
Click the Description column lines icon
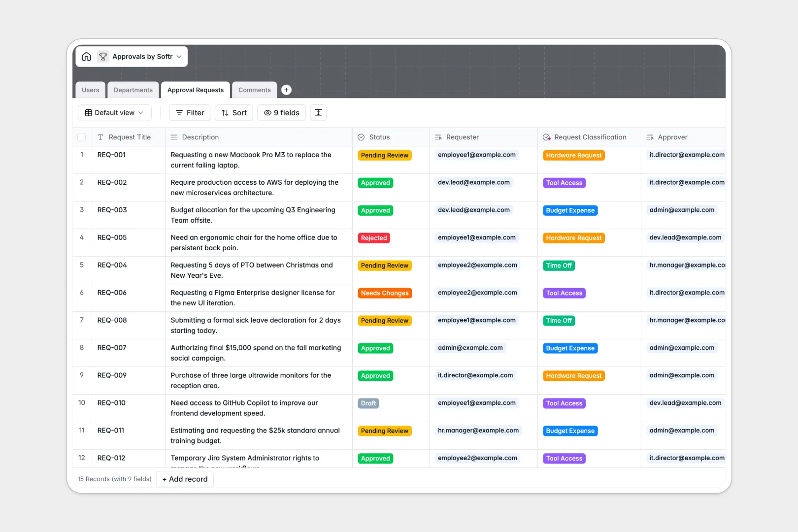[x=174, y=137]
